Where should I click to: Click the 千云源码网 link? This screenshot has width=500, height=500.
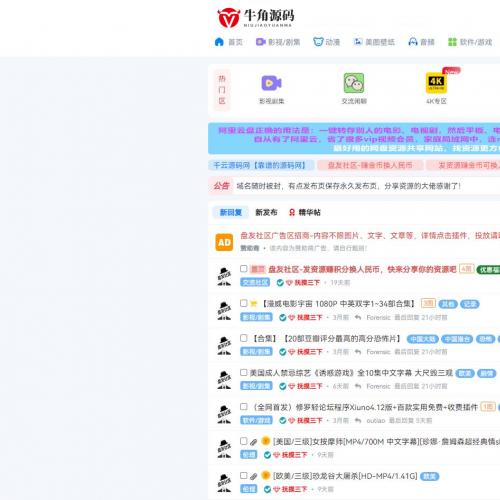pos(261,165)
